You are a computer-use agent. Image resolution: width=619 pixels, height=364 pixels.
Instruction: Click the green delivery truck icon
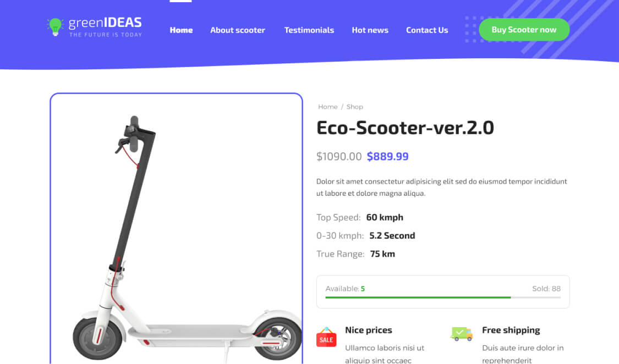click(x=462, y=334)
